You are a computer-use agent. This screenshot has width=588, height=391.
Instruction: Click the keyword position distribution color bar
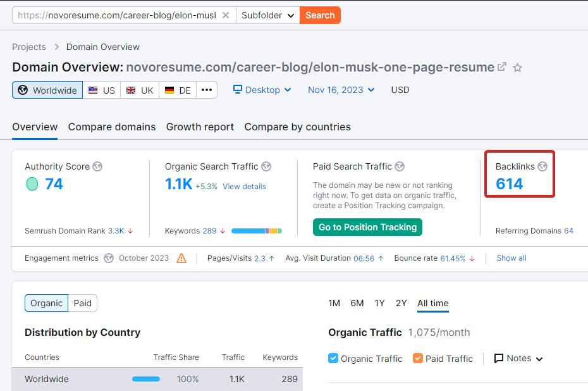(x=257, y=231)
